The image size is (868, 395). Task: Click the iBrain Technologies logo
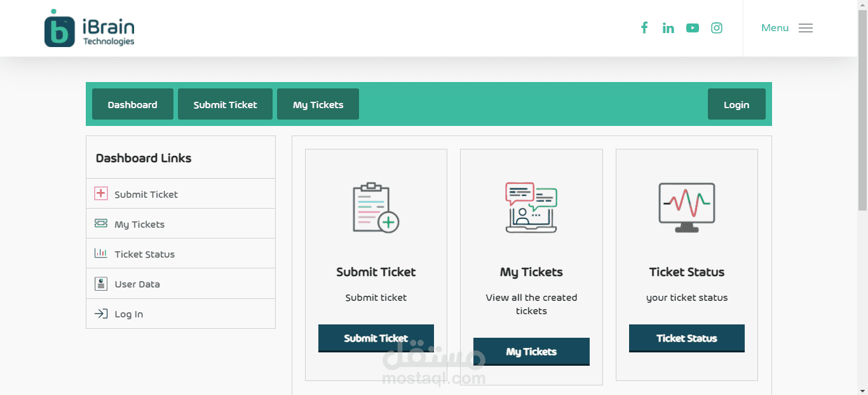coord(90,29)
